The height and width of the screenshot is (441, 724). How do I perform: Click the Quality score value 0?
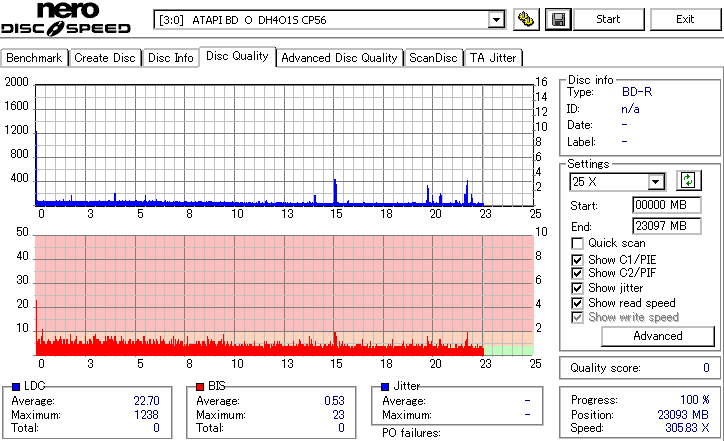pyautogui.click(x=706, y=368)
